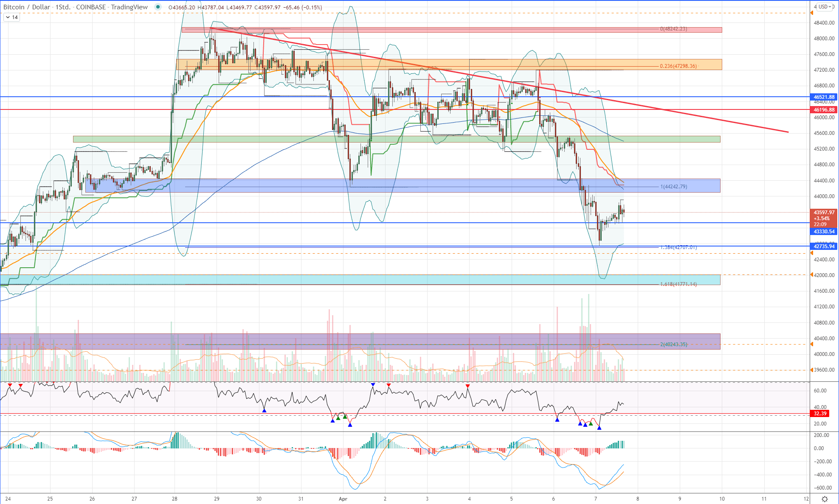Click the 60.00 RSI scale label
This screenshot has width=839, height=504.
[x=820, y=391]
